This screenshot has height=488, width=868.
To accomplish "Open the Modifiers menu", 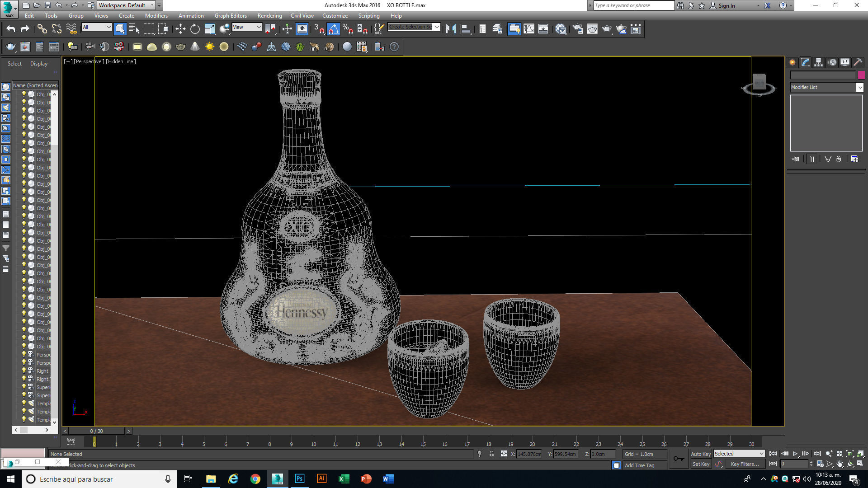I will coord(156,16).
